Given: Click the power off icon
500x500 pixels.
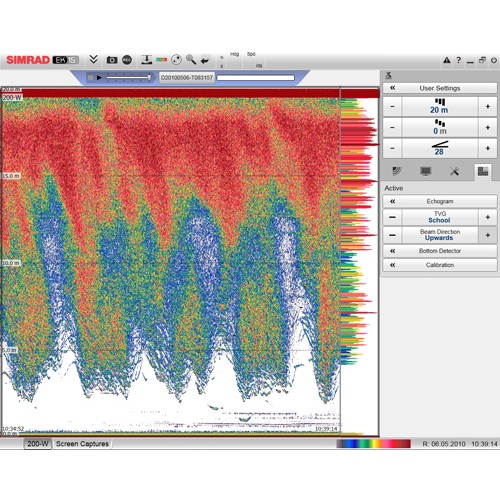Looking at the screenshot, I should coord(494,60).
